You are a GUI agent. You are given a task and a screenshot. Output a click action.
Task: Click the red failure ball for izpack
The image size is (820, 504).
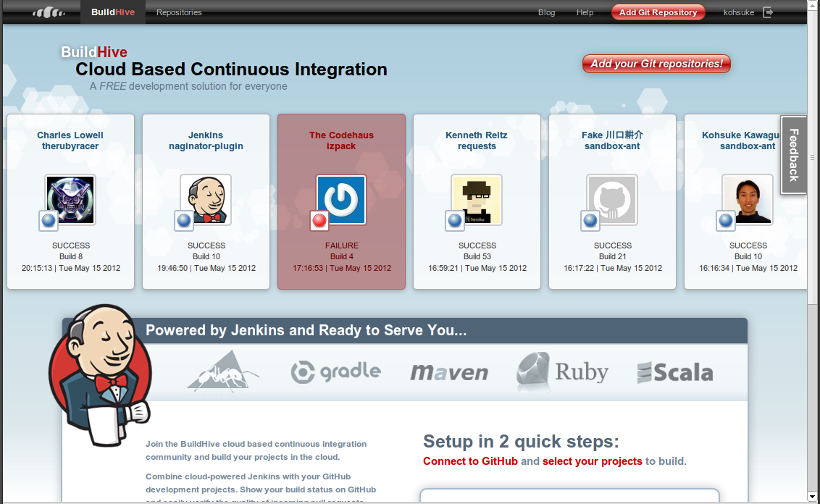[x=319, y=221]
